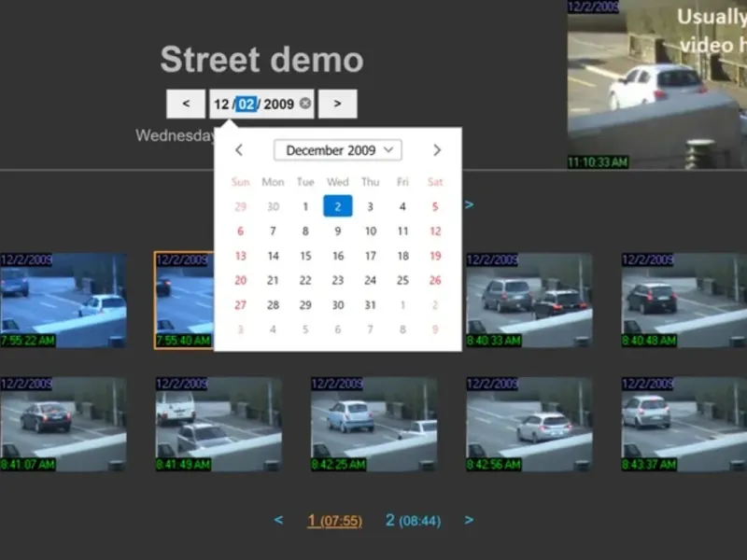747x560 pixels.
Task: Open the 8:41:07 AM video thumbnail
Action: 63,425
